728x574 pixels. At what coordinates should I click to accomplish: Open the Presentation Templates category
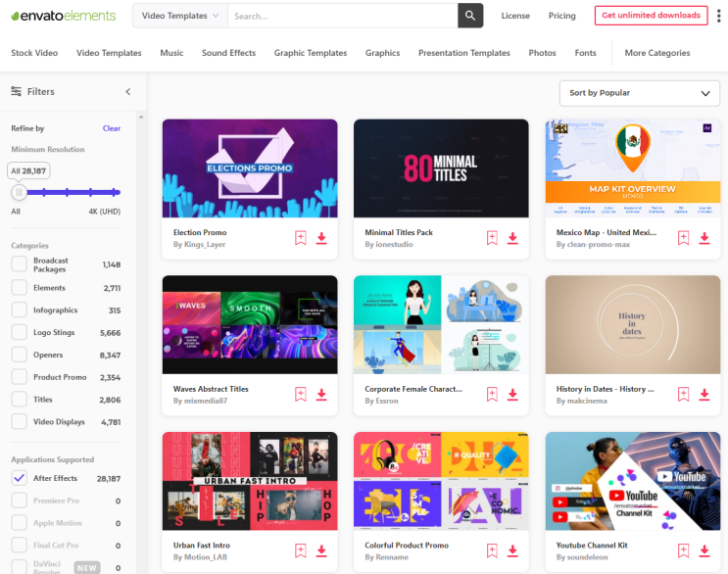point(463,53)
